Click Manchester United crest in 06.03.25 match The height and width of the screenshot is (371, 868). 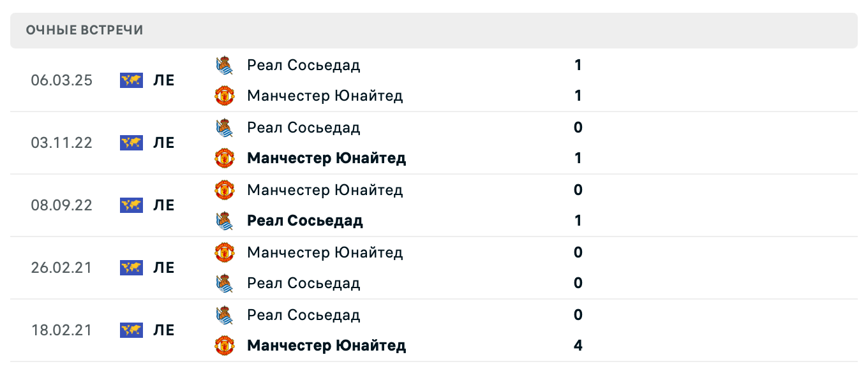pos(224,96)
